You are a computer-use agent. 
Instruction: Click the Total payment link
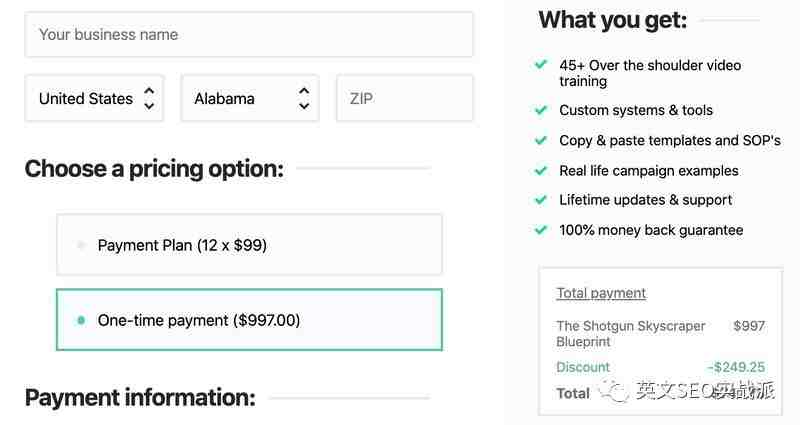[601, 293]
